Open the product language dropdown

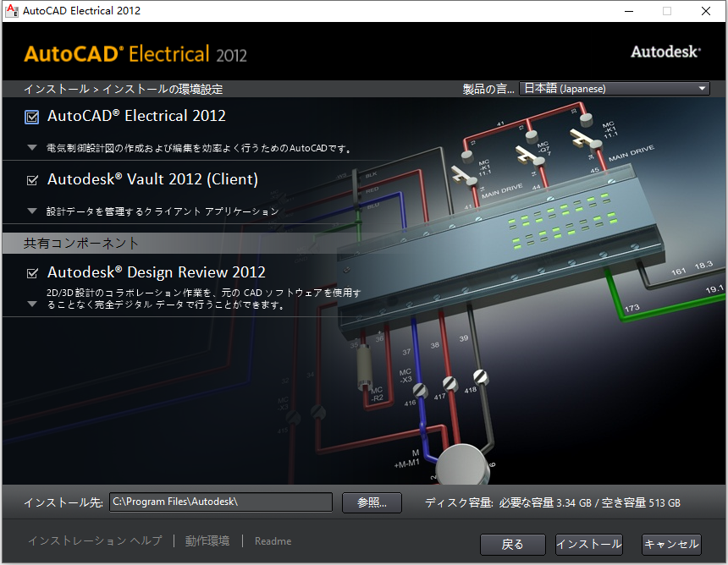[615, 88]
